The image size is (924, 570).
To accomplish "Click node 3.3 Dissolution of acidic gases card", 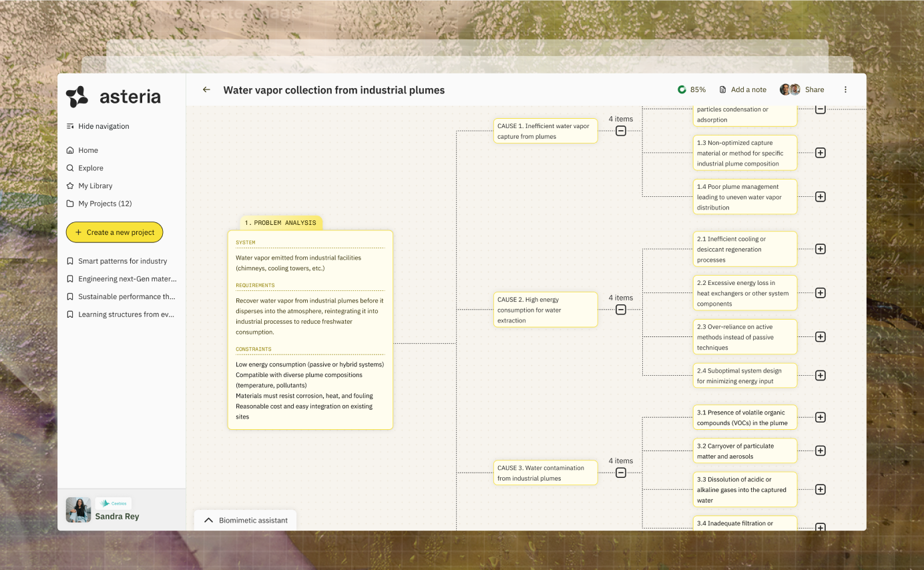I will (x=745, y=489).
